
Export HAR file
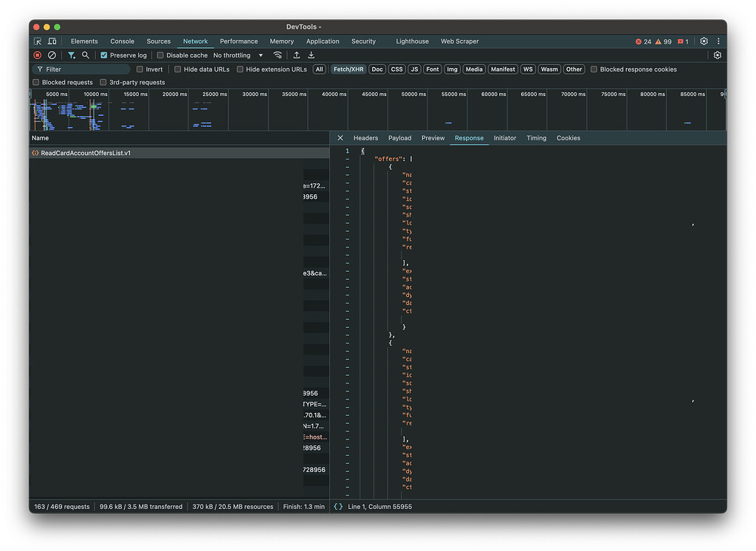310,55
